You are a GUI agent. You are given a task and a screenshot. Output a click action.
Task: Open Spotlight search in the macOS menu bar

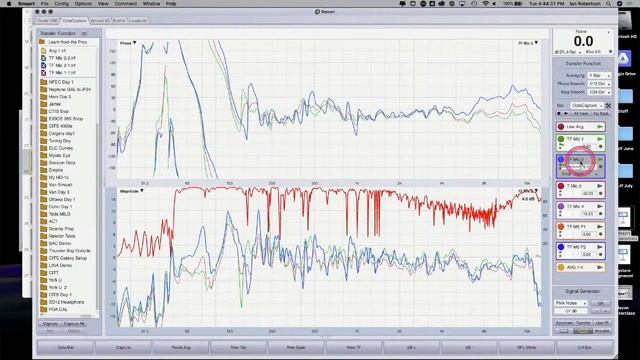609,4
